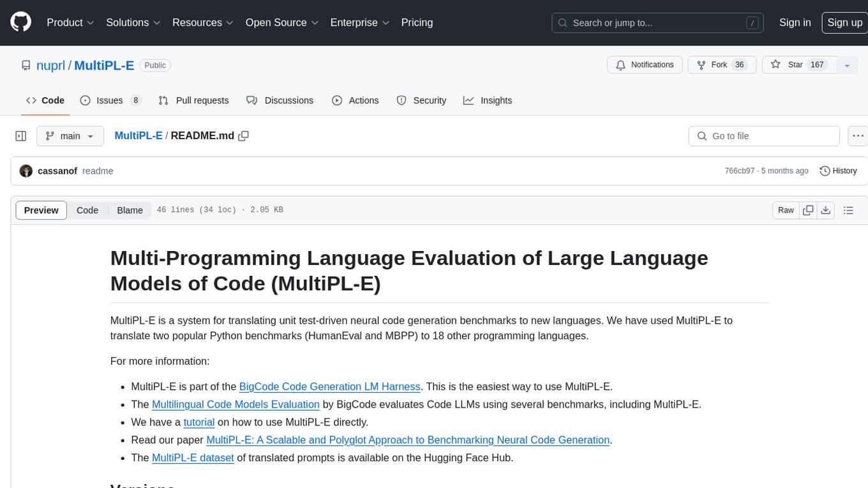Click the Go to file search box
This screenshot has height=488, width=868.
[x=764, y=136]
